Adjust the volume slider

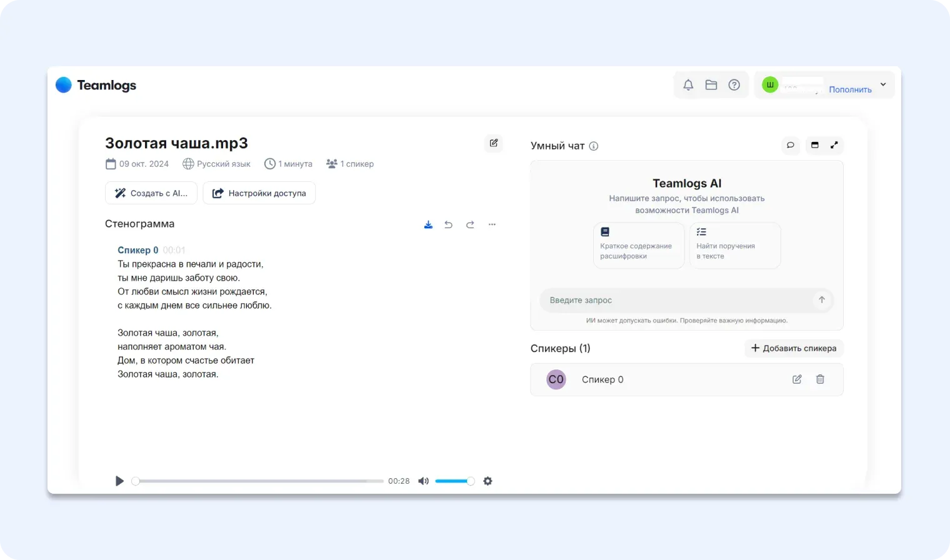tap(454, 481)
